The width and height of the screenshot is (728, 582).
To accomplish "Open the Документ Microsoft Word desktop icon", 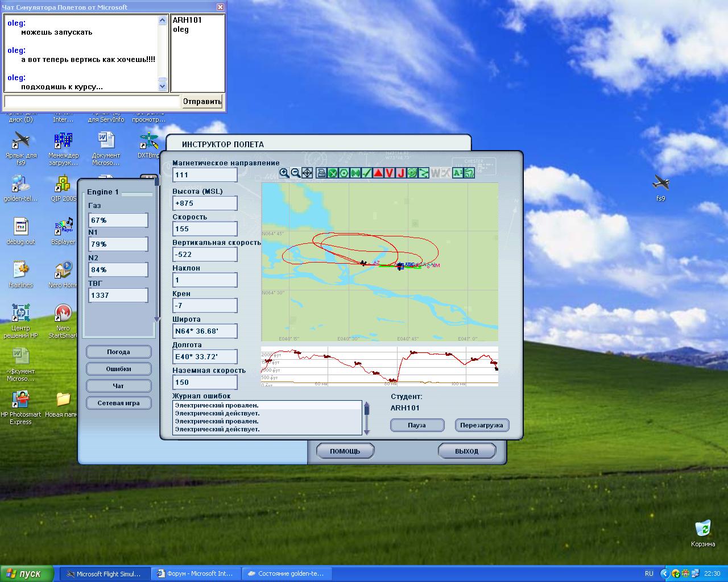I will tap(106, 148).
